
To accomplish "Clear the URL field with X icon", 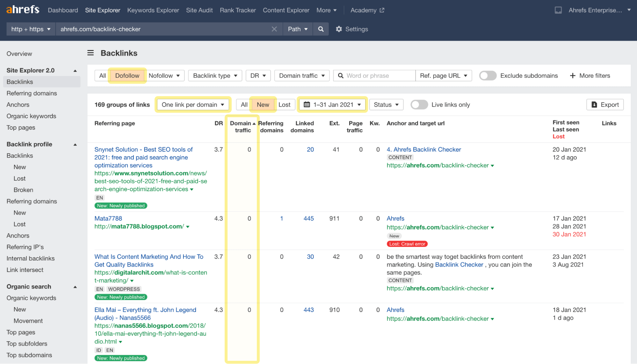I will pos(274,29).
